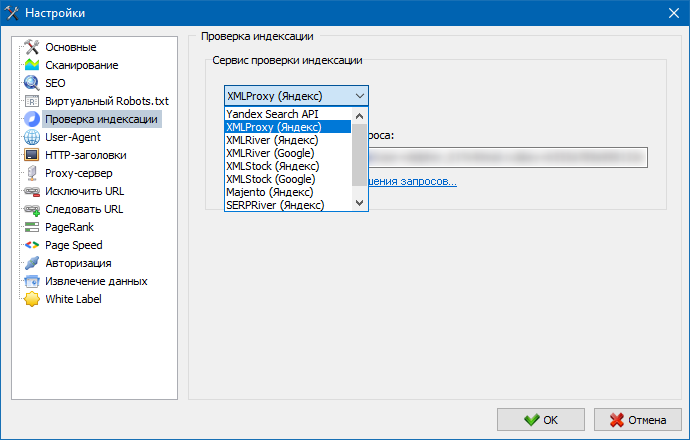The height and width of the screenshot is (440, 690).
Task: Click the dropdown list scrollbar thumb
Action: pyautogui.click(x=360, y=154)
